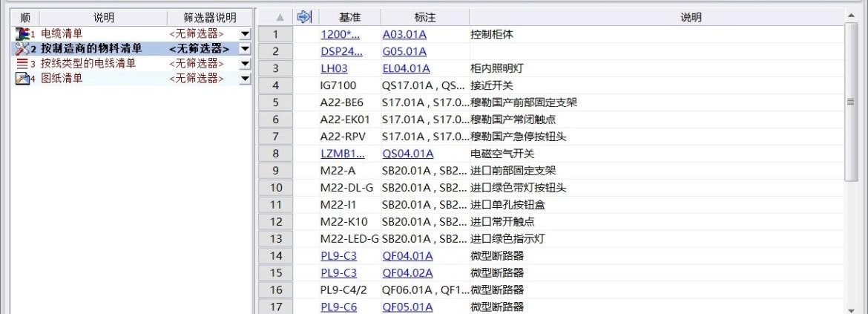Open the QF04.01A mark link
This screenshot has width=868, height=314.
pyautogui.click(x=407, y=256)
